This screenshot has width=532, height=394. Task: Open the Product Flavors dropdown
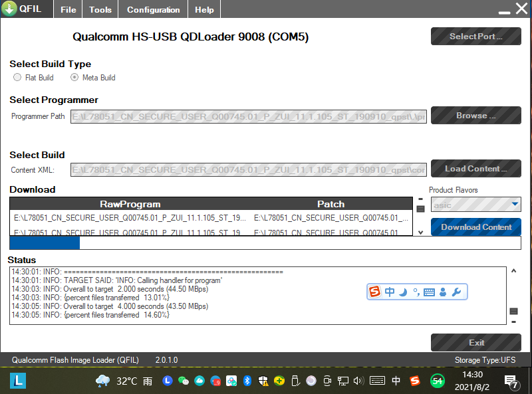coord(475,205)
